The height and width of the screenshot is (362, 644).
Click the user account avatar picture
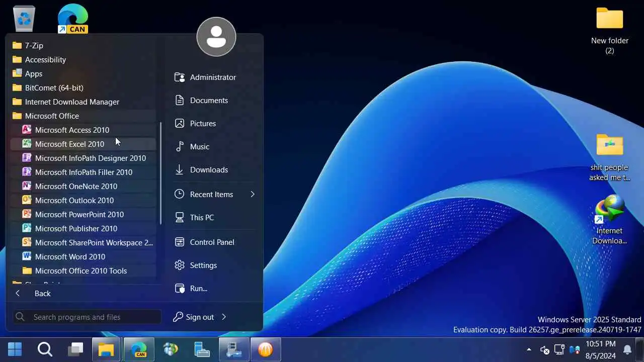pos(216,37)
